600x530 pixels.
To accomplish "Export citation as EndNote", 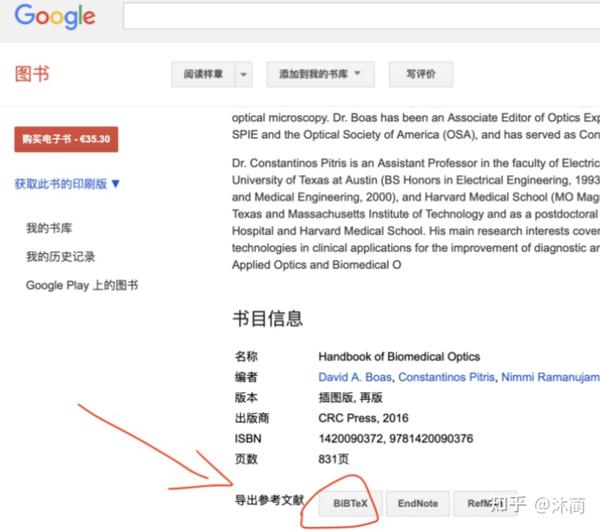I will point(417,503).
